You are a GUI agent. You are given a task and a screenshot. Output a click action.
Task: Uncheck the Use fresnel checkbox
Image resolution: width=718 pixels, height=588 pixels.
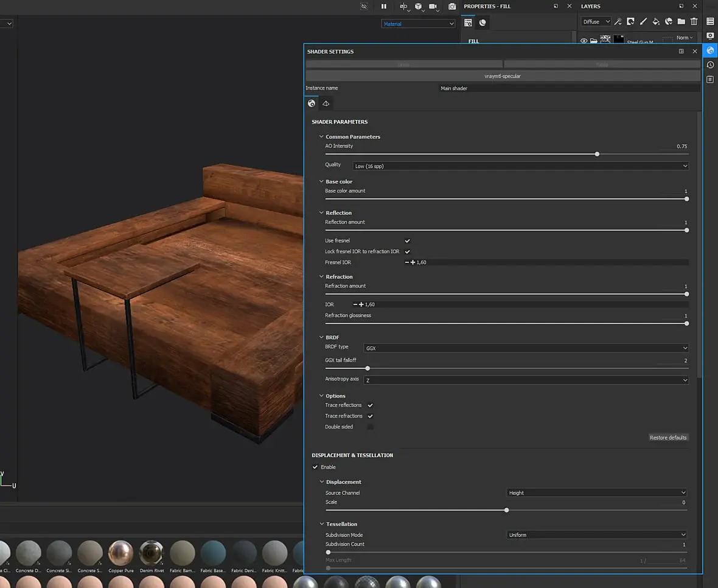tap(407, 241)
